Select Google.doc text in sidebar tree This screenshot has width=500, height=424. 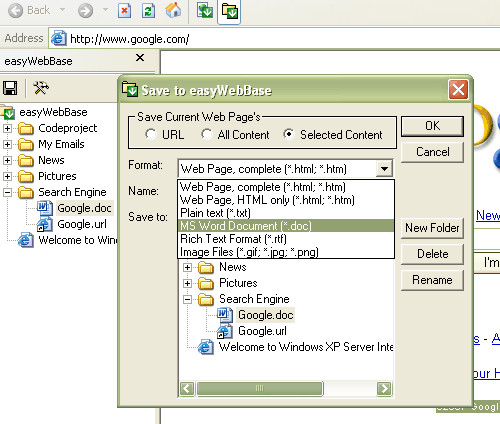click(x=84, y=208)
